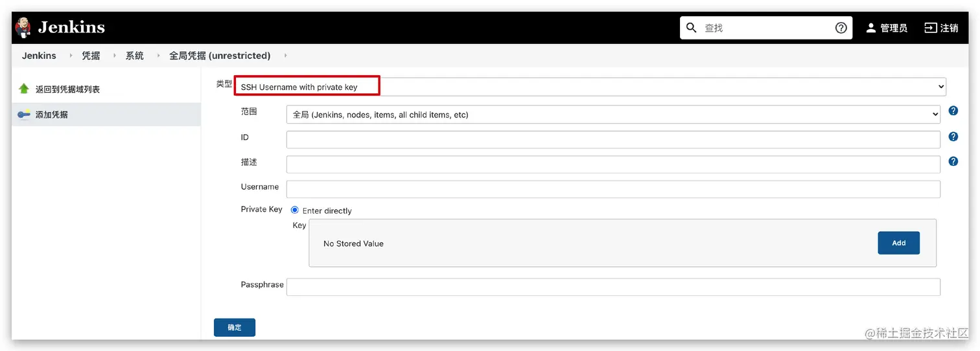
Task: Focus the 查找 search box
Action: tap(767, 28)
